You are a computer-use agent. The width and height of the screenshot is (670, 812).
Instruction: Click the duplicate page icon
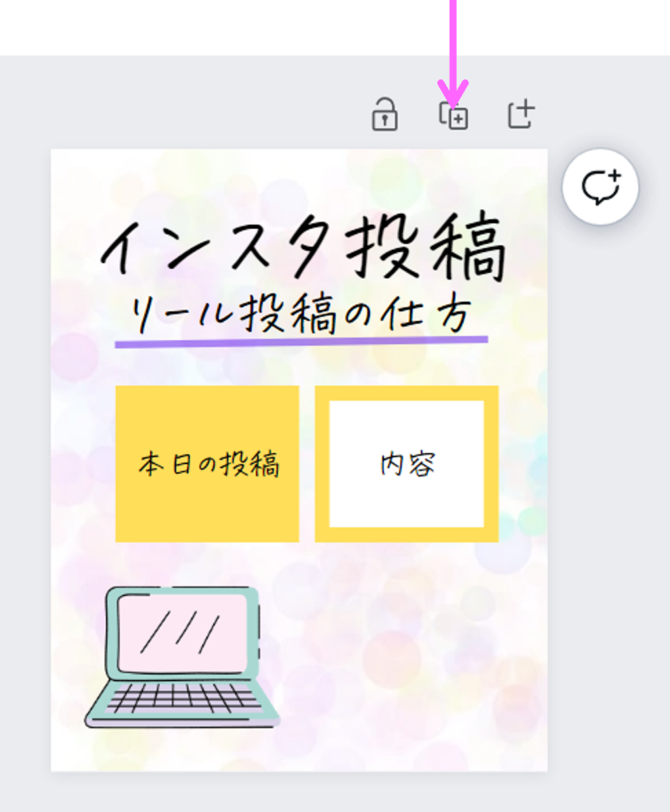454,115
